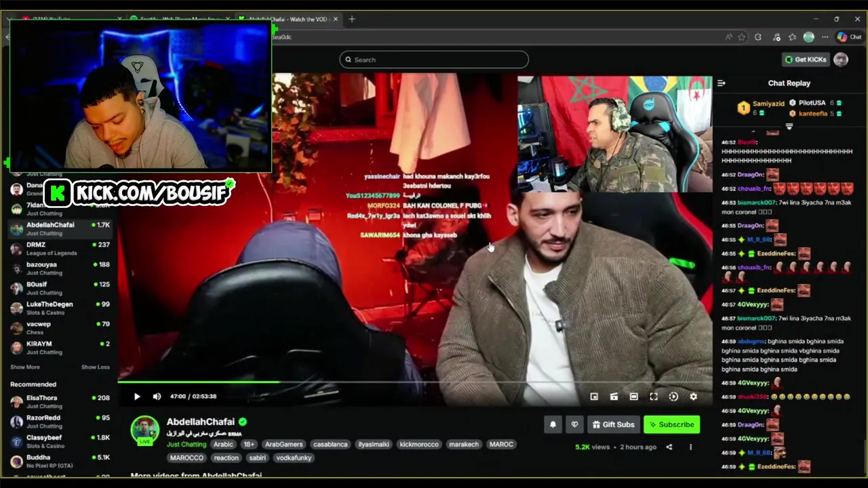The height and width of the screenshot is (488, 868).
Task: Click the Just Chatting category link
Action: click(186, 445)
